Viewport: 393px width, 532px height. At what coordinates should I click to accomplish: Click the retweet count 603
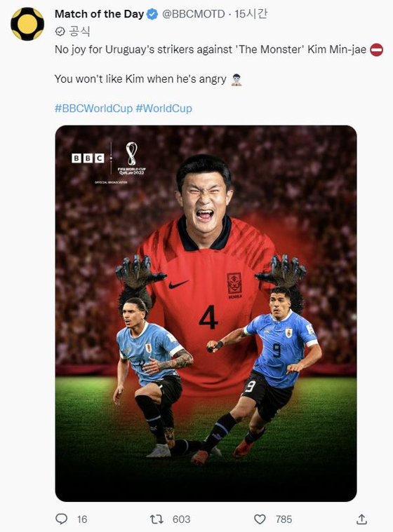click(181, 519)
